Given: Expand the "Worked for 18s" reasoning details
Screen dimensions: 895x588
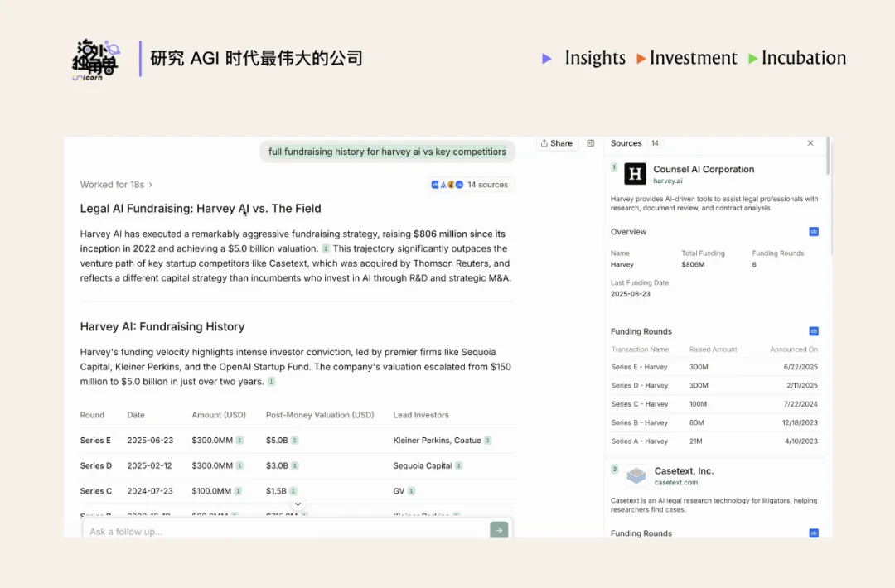Looking at the screenshot, I should tap(116, 184).
